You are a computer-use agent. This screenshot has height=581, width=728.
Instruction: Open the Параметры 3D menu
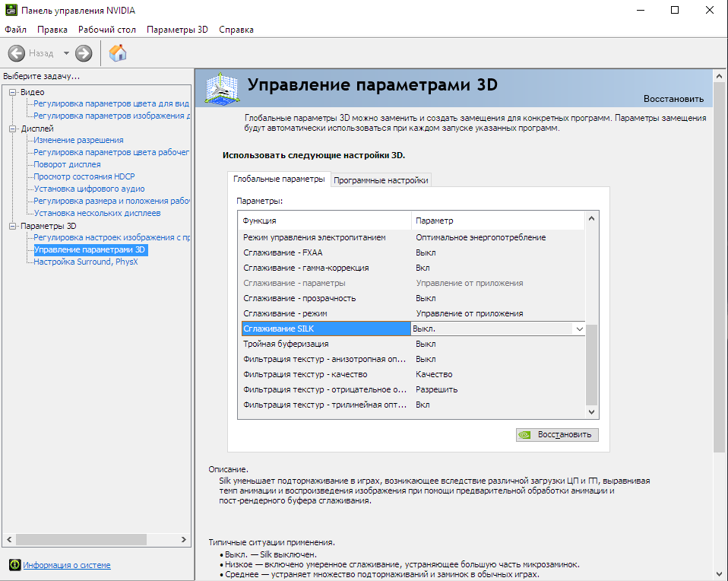[177, 30]
